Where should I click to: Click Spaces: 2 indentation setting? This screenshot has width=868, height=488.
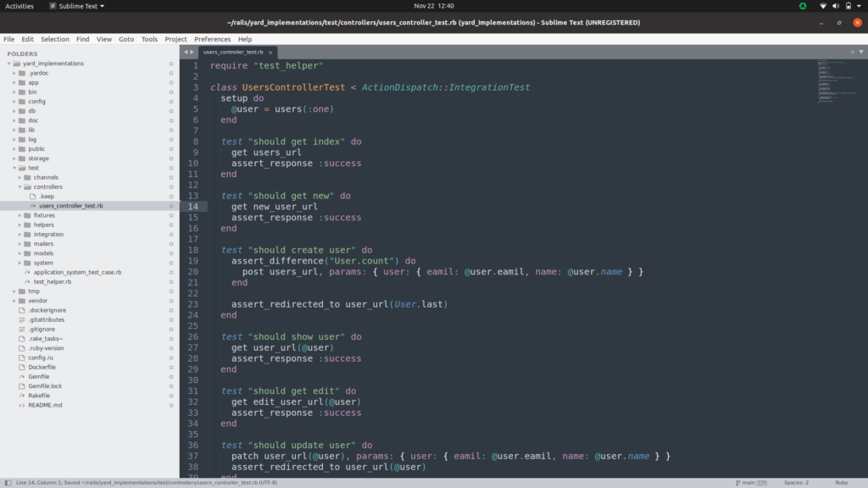pyautogui.click(x=796, y=482)
